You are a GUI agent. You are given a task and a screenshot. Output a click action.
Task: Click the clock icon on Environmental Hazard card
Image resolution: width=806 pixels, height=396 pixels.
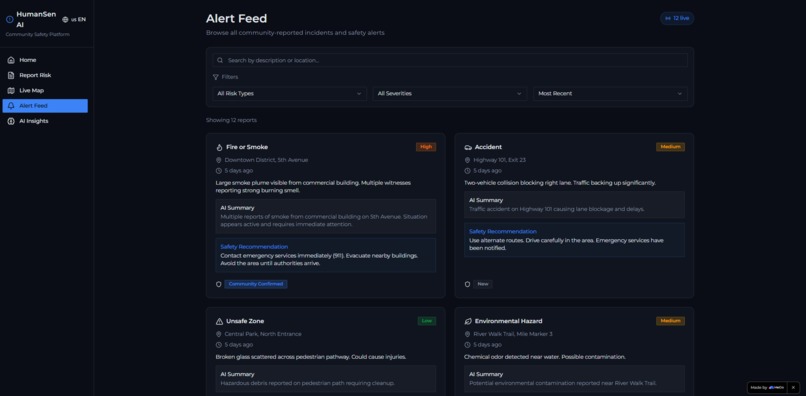point(467,345)
